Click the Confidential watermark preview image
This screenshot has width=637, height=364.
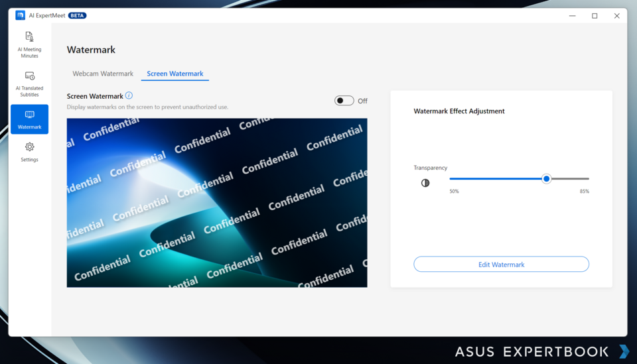click(x=217, y=203)
